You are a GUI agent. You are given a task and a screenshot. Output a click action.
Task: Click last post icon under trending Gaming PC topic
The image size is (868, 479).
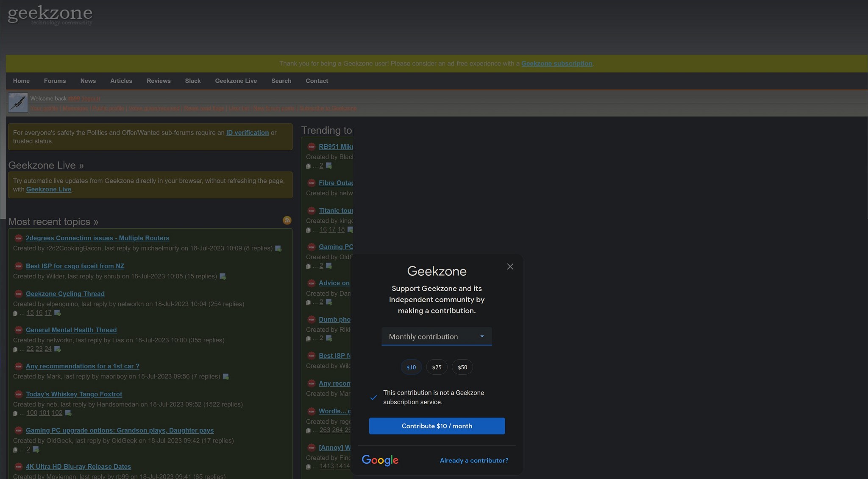(329, 266)
